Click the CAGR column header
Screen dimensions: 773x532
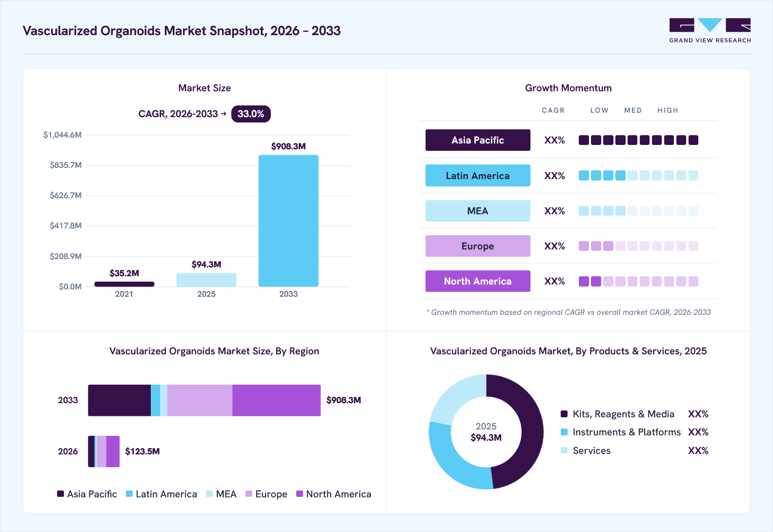pyautogui.click(x=553, y=110)
